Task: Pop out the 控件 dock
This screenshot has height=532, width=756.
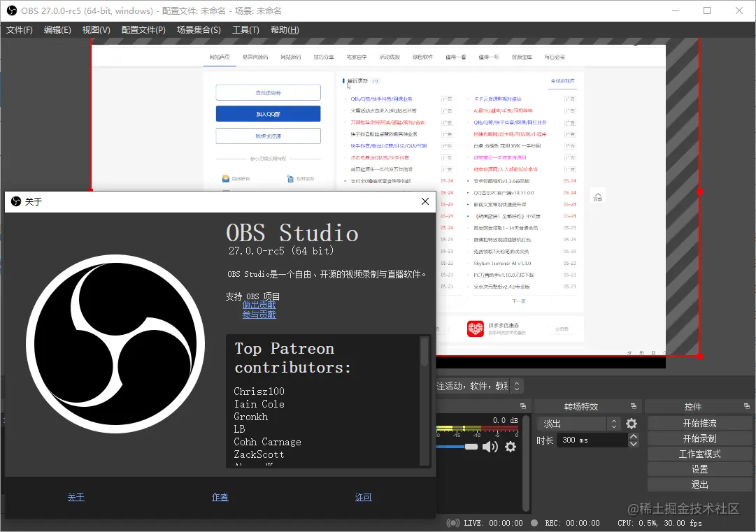Action: tap(746, 406)
